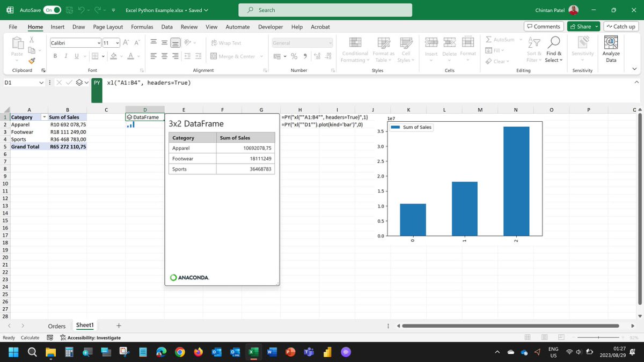Open the font name Calibri dropdown

(x=99, y=43)
